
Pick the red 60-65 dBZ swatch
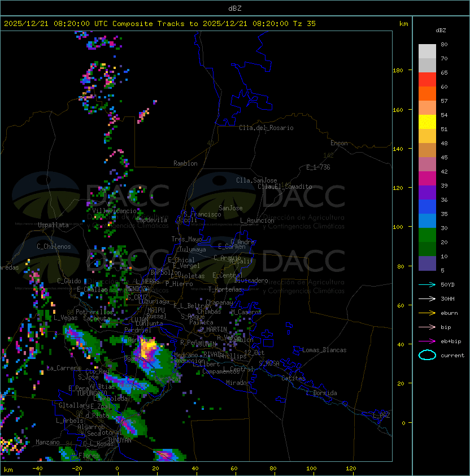pos(427,80)
